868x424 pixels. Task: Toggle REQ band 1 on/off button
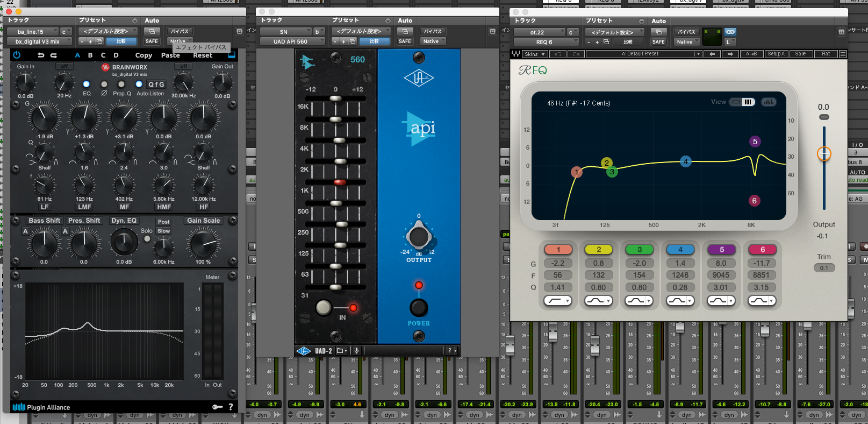click(x=558, y=250)
